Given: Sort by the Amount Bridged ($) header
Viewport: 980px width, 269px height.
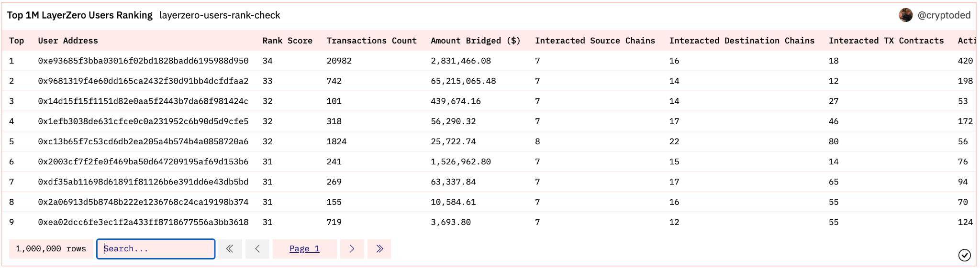Looking at the screenshot, I should click(476, 41).
